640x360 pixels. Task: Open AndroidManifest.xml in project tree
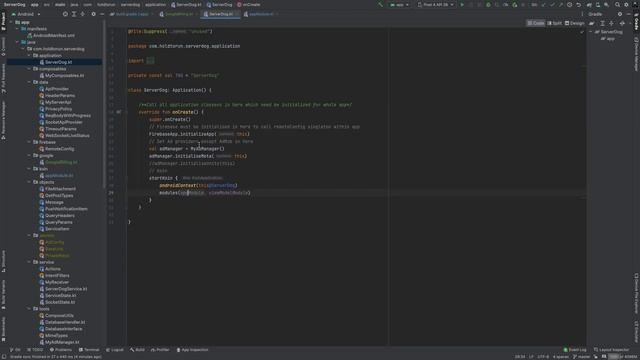(x=53, y=36)
